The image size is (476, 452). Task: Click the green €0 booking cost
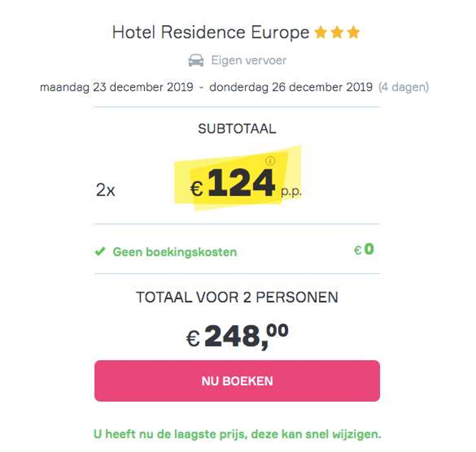click(364, 250)
